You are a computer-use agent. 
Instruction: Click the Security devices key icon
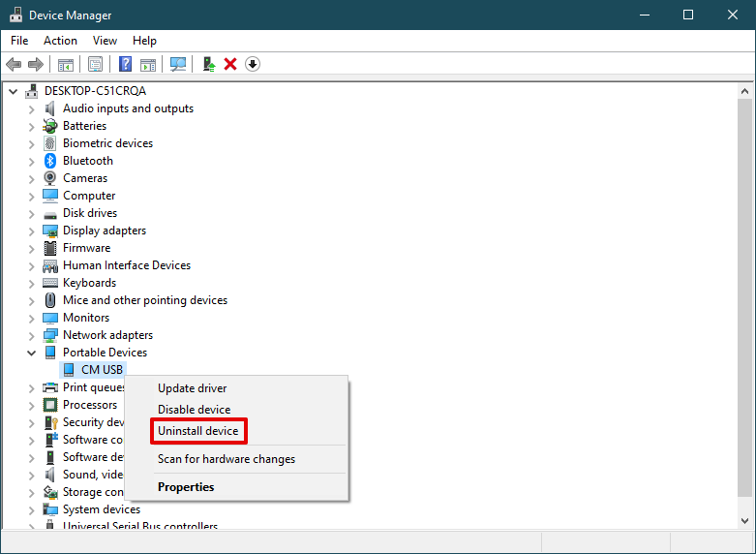pos(50,422)
